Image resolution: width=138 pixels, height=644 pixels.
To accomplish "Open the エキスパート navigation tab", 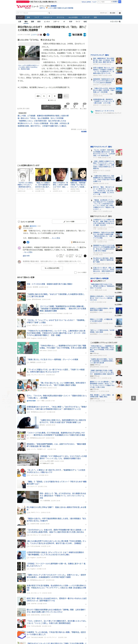I will [x=48, y=17].
